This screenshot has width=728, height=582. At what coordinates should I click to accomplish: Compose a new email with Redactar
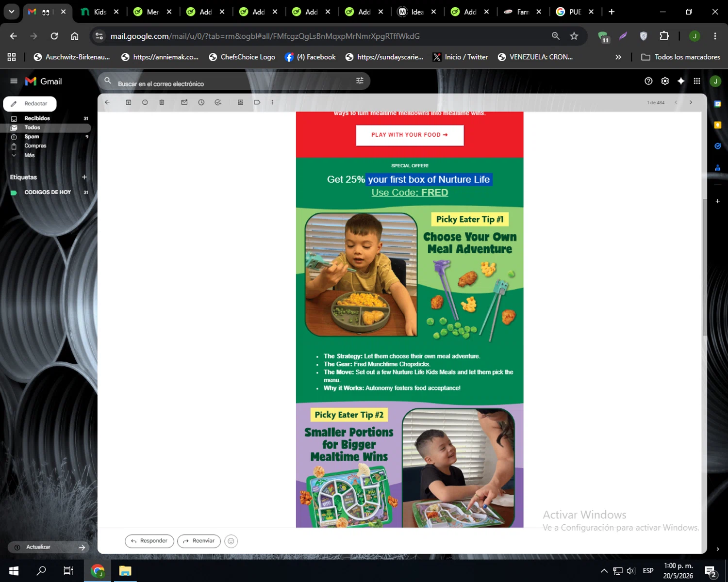tap(30, 104)
